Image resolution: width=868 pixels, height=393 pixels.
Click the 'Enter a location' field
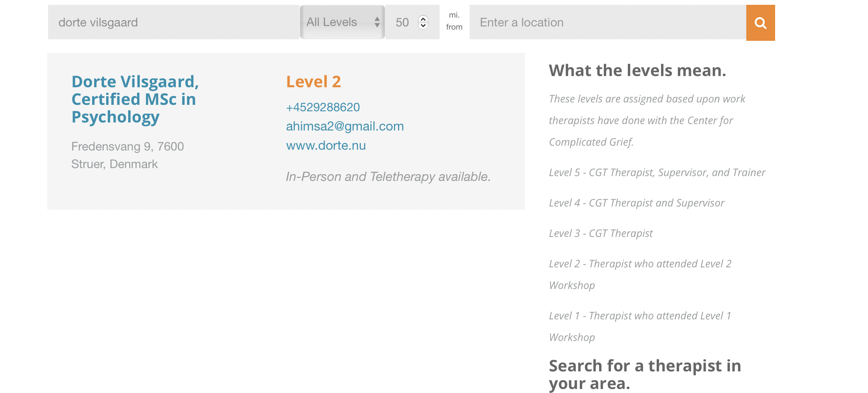point(607,22)
